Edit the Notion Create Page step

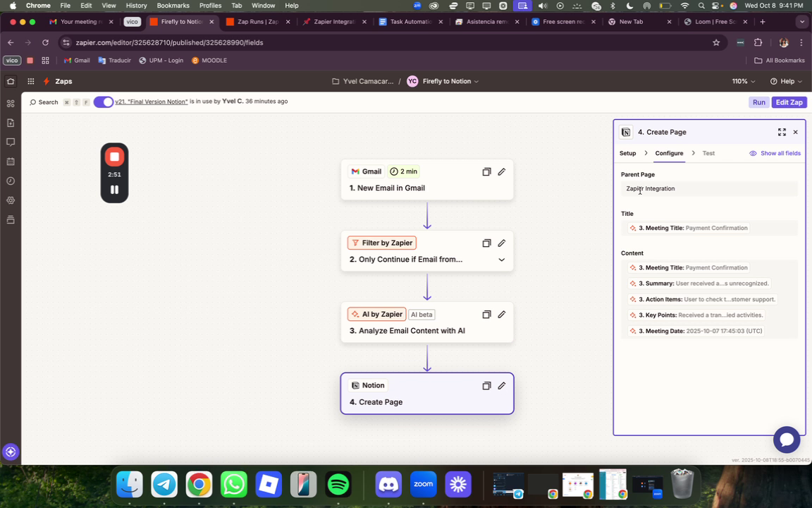coord(501,386)
